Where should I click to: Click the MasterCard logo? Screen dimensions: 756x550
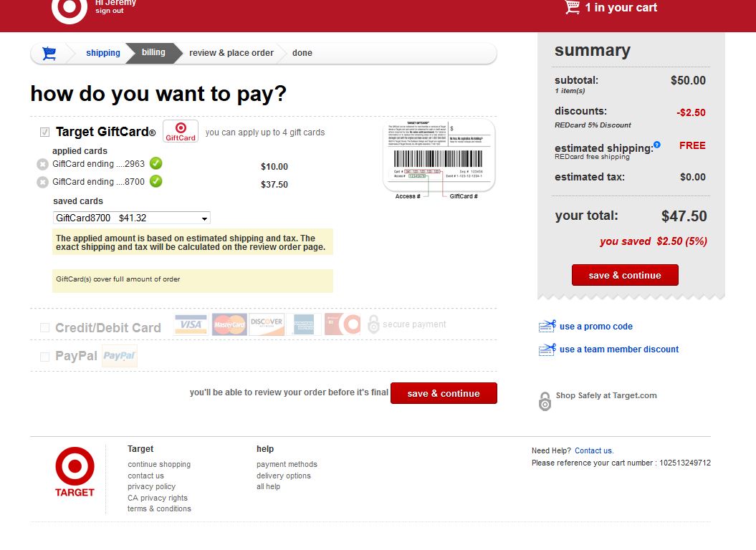[229, 324]
